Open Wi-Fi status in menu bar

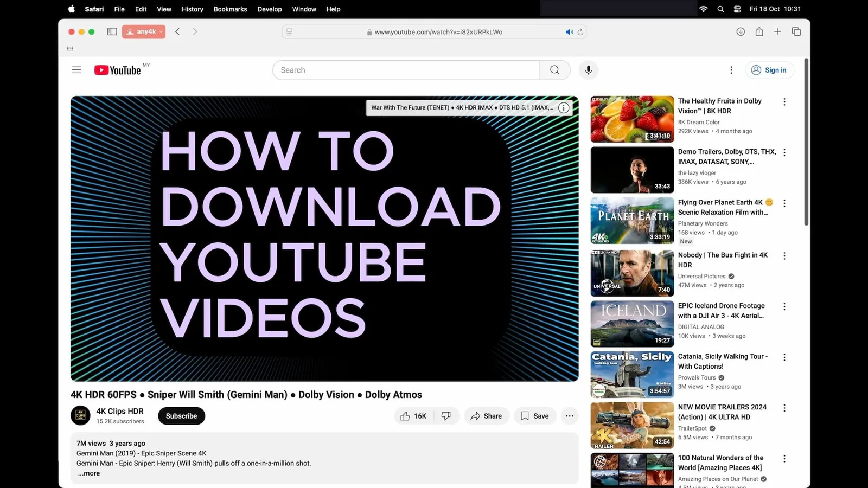704,9
